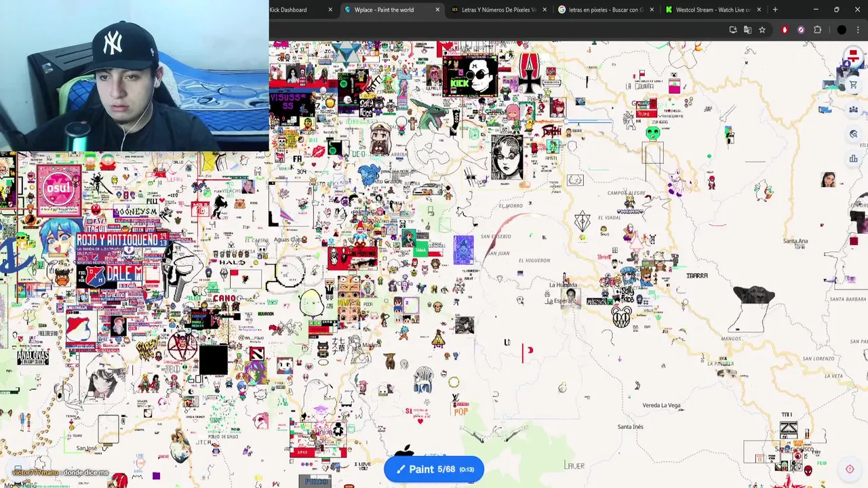
Task: Click the manga face black-and-white artwork
Action: [x=507, y=158]
